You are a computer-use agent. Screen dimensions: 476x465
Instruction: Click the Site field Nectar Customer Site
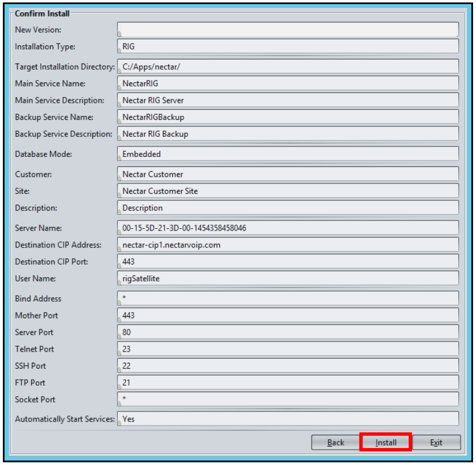[x=288, y=191]
